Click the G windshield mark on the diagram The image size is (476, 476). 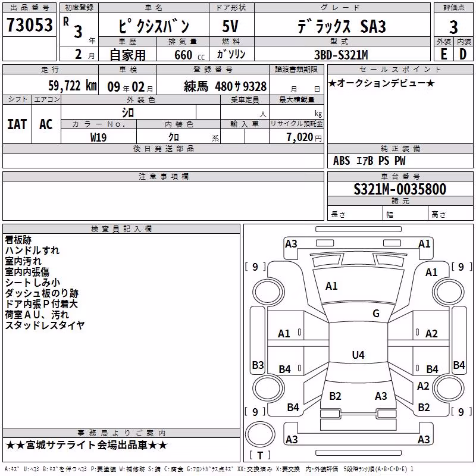click(x=376, y=313)
